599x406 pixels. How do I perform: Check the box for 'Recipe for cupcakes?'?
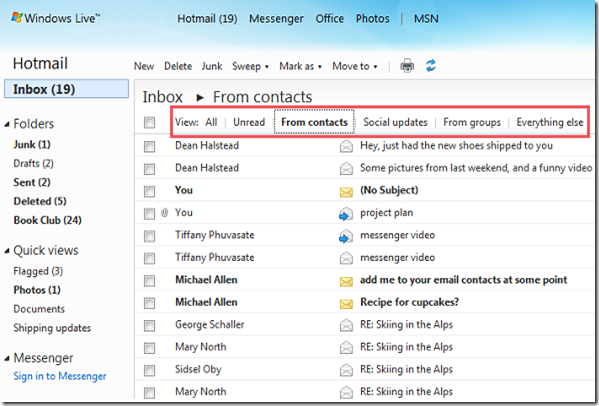pos(149,303)
